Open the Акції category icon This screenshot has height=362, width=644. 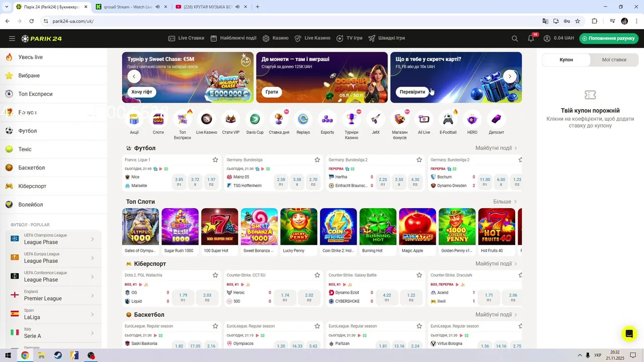pyautogui.click(x=134, y=119)
